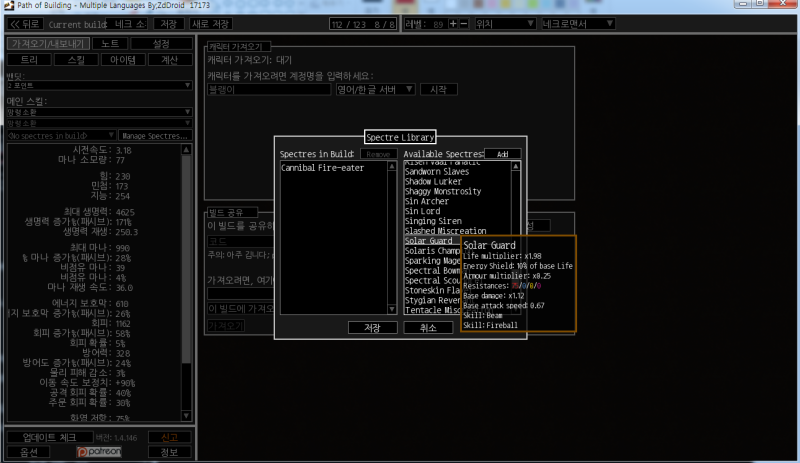Click the stats panel scrollbar down arrow
This screenshot has width=800, height=463.
pos(186,416)
